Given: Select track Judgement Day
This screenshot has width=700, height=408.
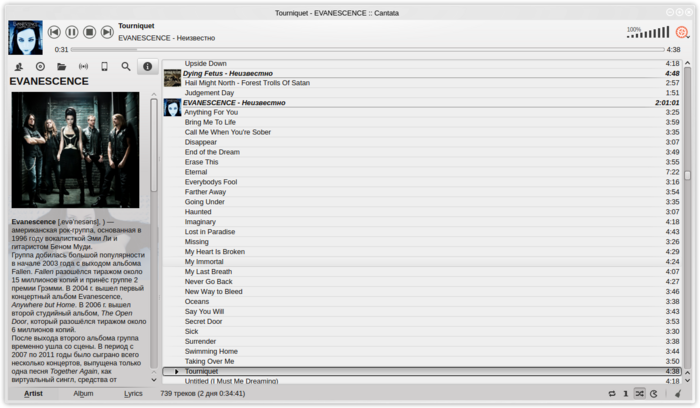Looking at the screenshot, I should (x=422, y=93).
